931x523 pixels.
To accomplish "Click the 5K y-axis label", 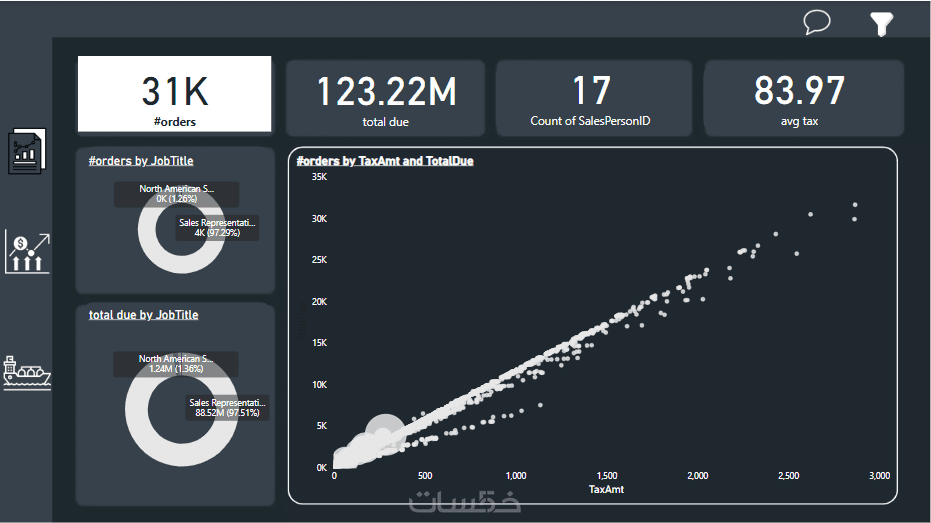I will point(321,426).
